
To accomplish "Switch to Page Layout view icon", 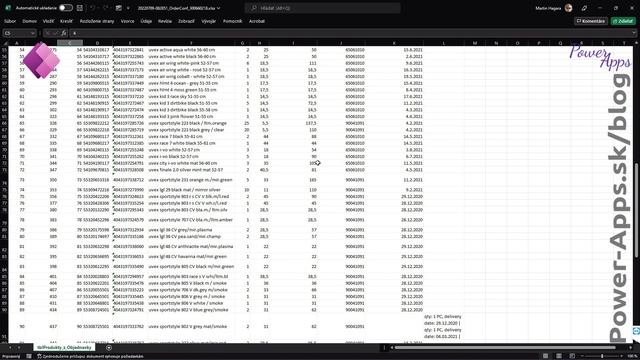I will (559, 356).
